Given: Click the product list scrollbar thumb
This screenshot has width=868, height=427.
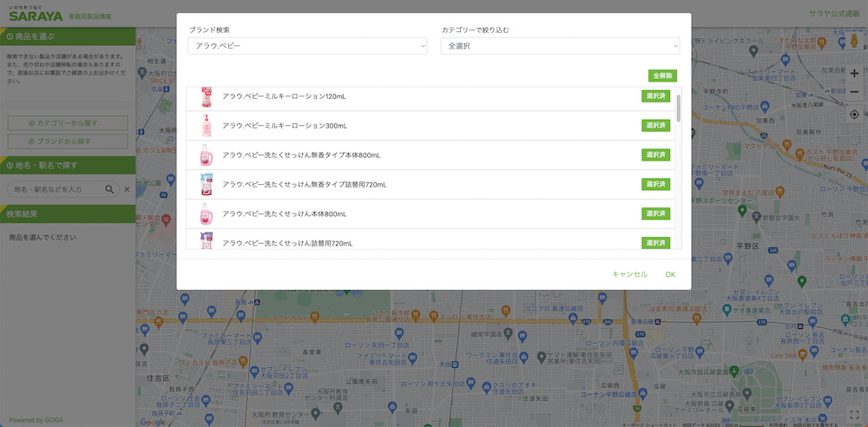Looking at the screenshot, I should (x=679, y=108).
